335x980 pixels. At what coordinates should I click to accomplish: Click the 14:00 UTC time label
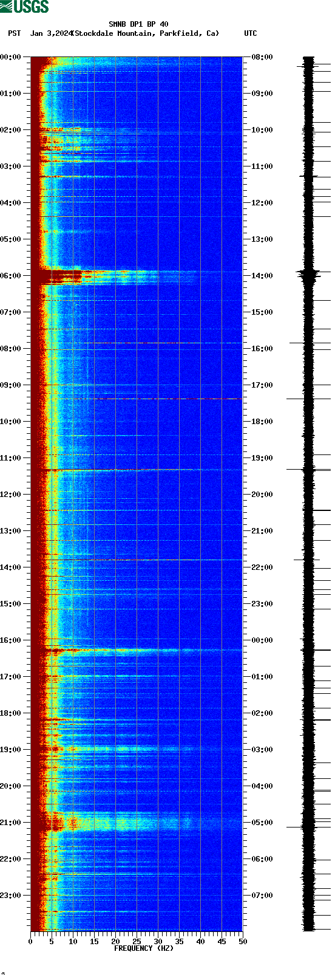pyautogui.click(x=262, y=276)
